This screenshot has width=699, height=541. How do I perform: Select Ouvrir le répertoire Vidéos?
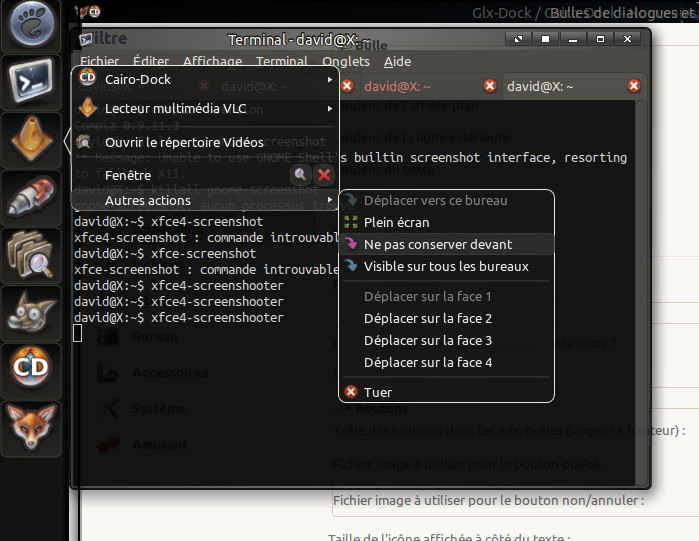click(205, 143)
